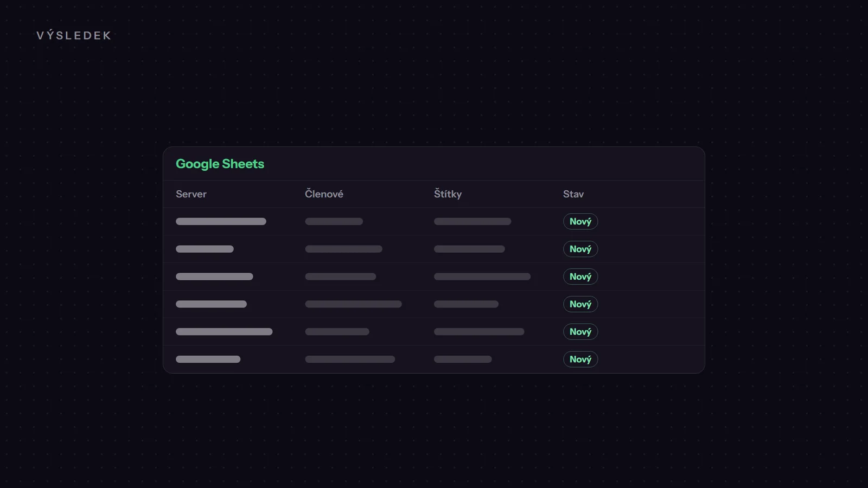The image size is (868, 488).
Task: Click the Google Sheets title
Action: coord(220,164)
